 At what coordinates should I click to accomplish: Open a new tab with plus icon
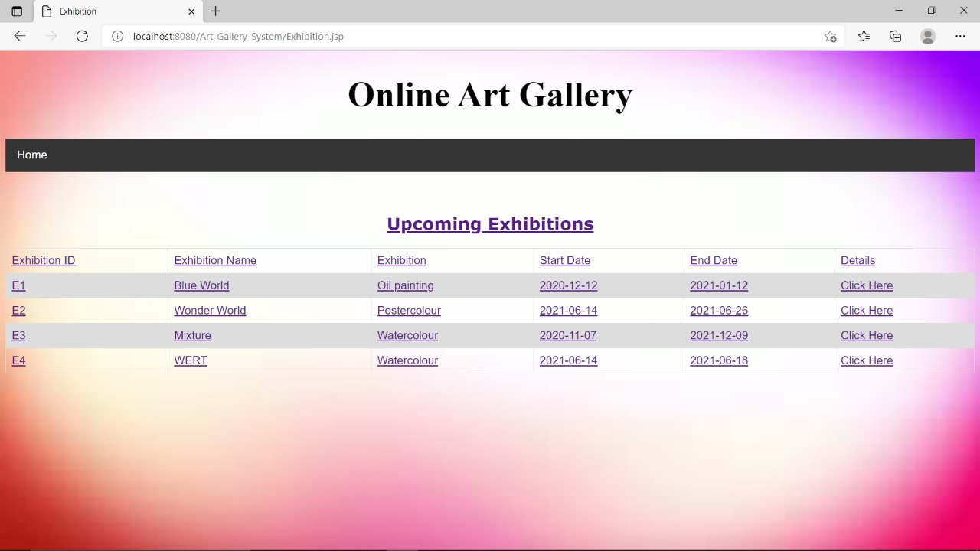pyautogui.click(x=216, y=11)
